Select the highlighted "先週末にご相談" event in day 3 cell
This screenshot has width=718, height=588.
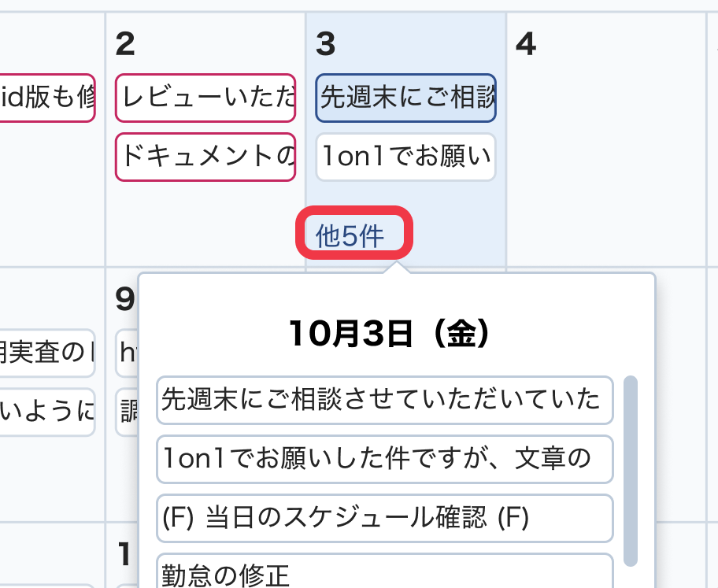(x=405, y=98)
